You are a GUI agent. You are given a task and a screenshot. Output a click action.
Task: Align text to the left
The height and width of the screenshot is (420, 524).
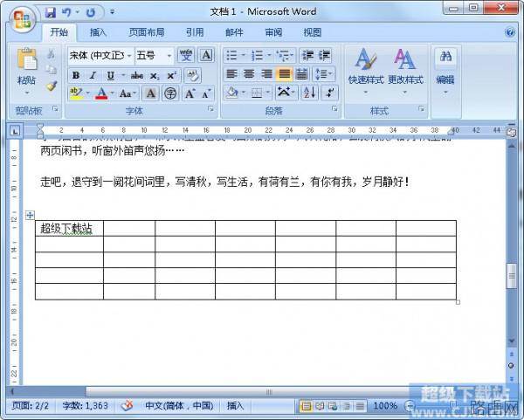[x=232, y=74]
